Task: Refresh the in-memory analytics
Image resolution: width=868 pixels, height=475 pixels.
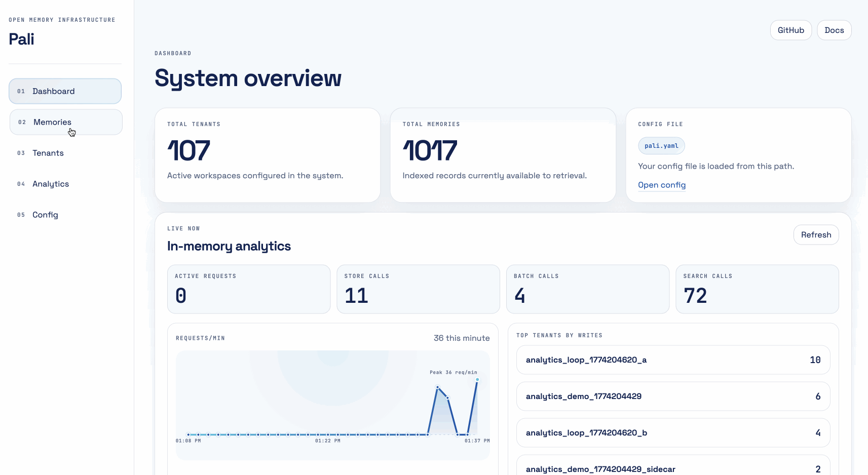Action: [x=816, y=234]
